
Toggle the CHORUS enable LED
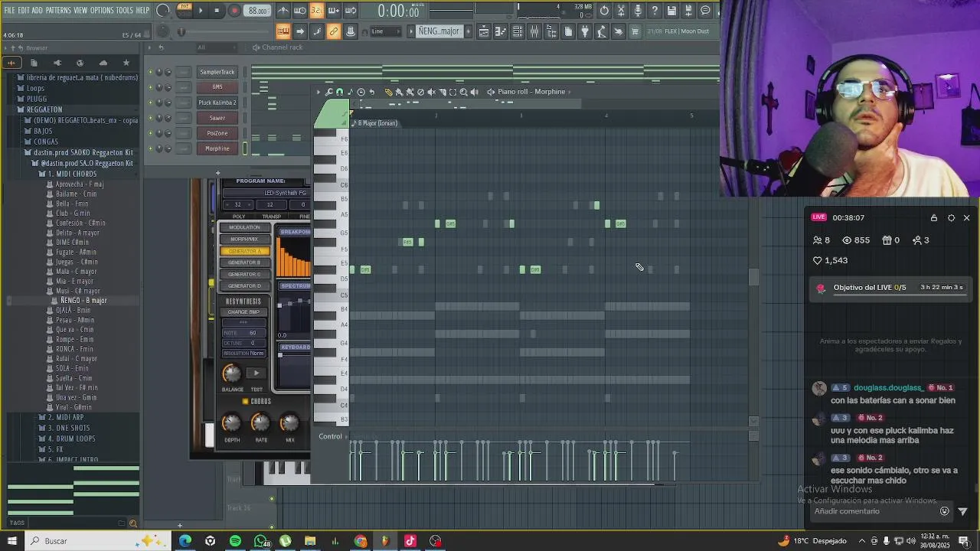(245, 401)
